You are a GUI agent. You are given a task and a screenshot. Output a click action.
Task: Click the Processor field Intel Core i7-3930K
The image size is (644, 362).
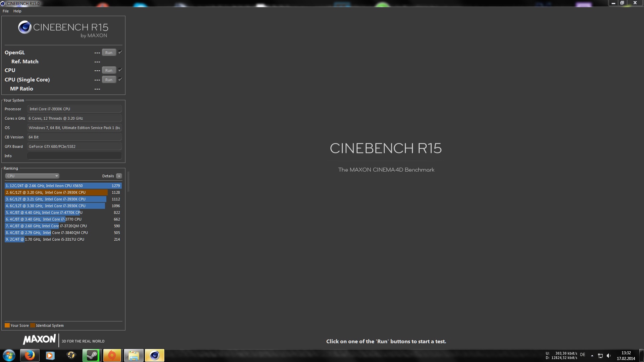click(x=74, y=109)
